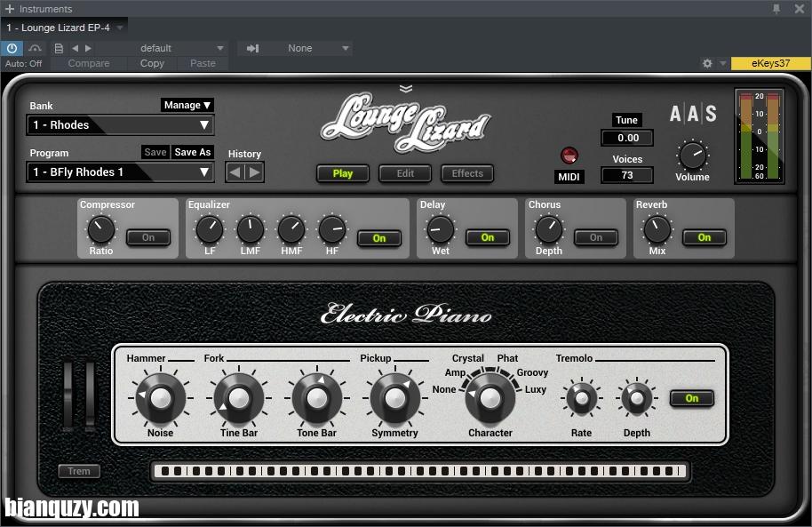Open the settings gear icon
Image resolution: width=812 pixels, height=527 pixels.
pyautogui.click(x=707, y=63)
